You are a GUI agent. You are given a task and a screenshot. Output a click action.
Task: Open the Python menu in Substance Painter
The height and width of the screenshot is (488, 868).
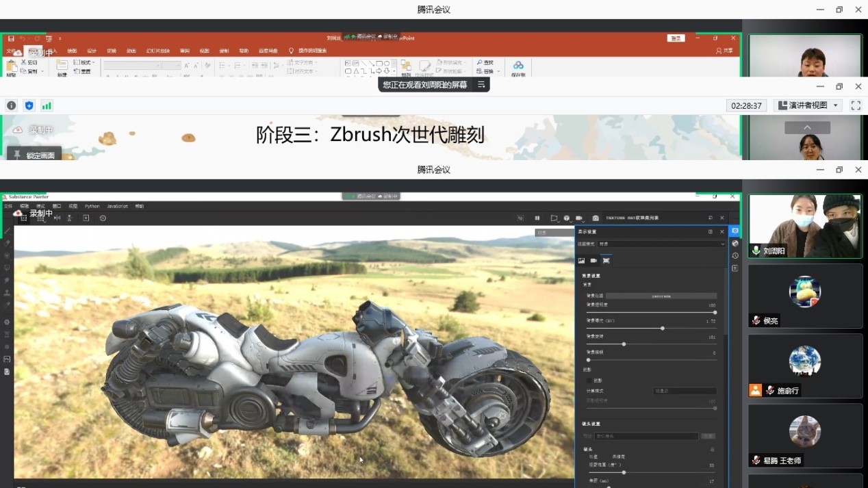tap(92, 206)
